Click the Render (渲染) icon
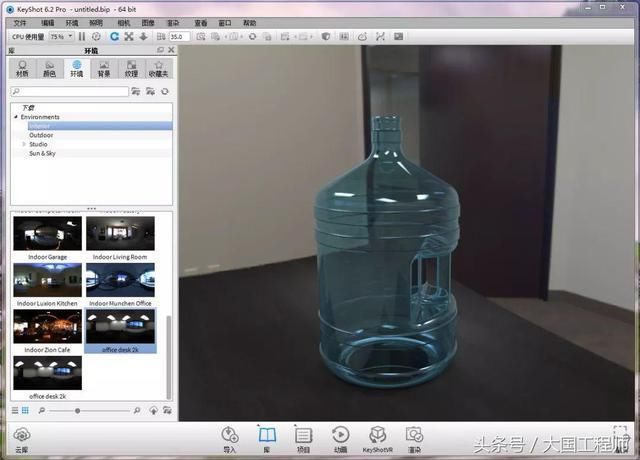Screen dimensions: 640x460 tap(414, 437)
